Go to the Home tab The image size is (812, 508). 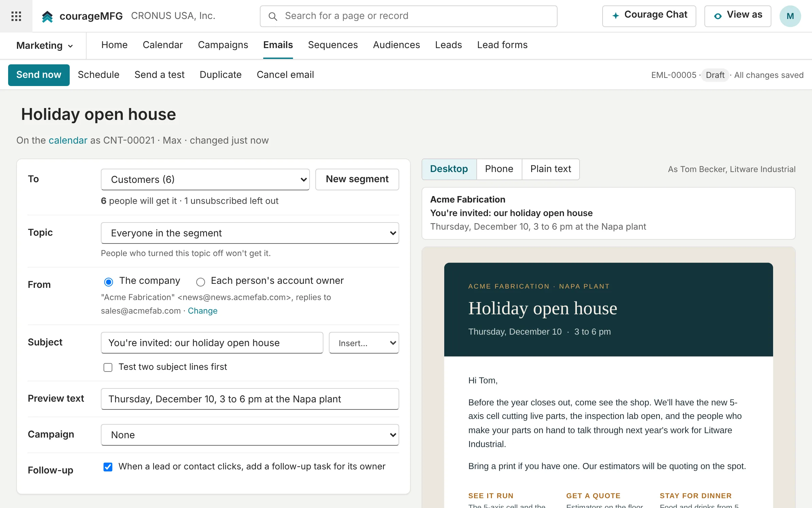click(x=114, y=45)
